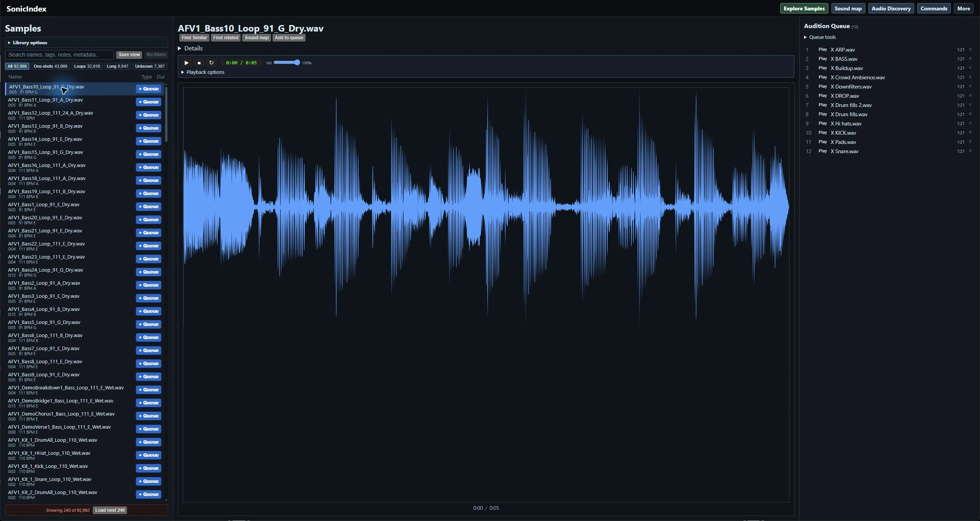The height and width of the screenshot is (521, 980).
Task: Open Commands page
Action: click(x=934, y=8)
